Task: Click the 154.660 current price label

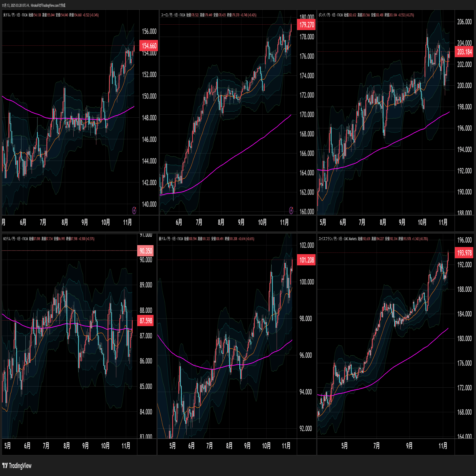Action: pyautogui.click(x=149, y=46)
